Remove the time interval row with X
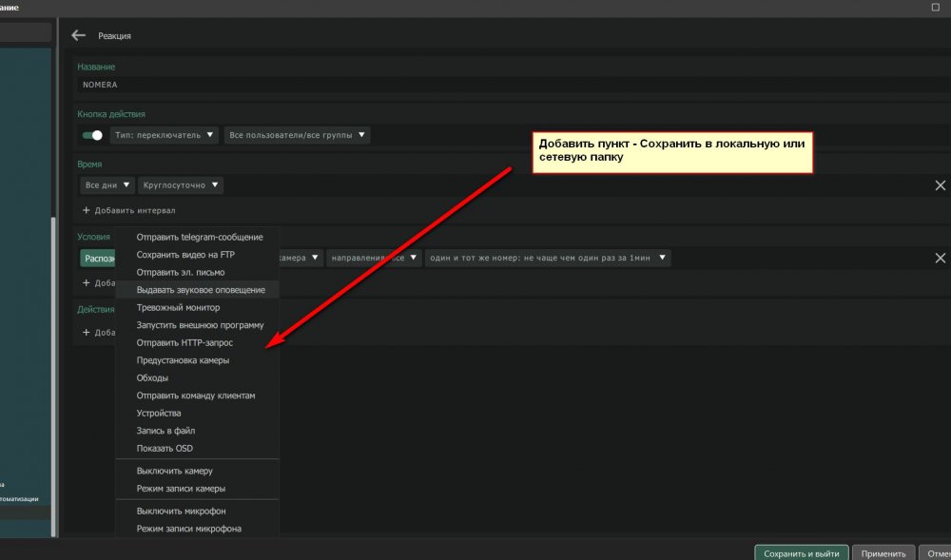Screen dimensions: 951x560 click(x=941, y=185)
